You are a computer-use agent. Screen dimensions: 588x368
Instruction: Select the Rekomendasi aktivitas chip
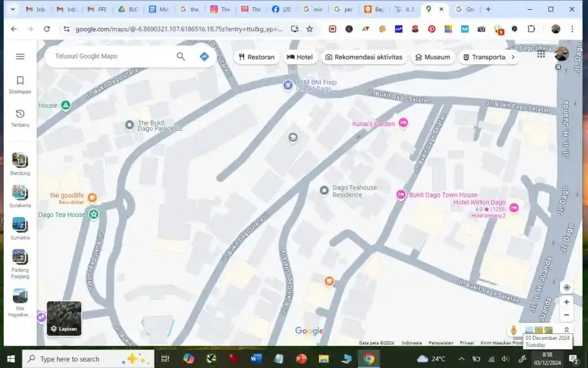click(x=364, y=57)
